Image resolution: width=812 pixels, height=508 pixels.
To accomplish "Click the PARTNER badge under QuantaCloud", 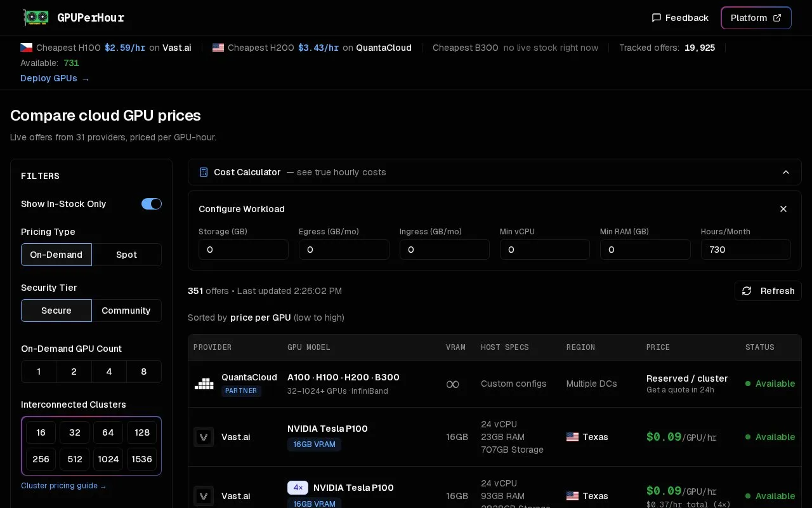I will tap(241, 391).
